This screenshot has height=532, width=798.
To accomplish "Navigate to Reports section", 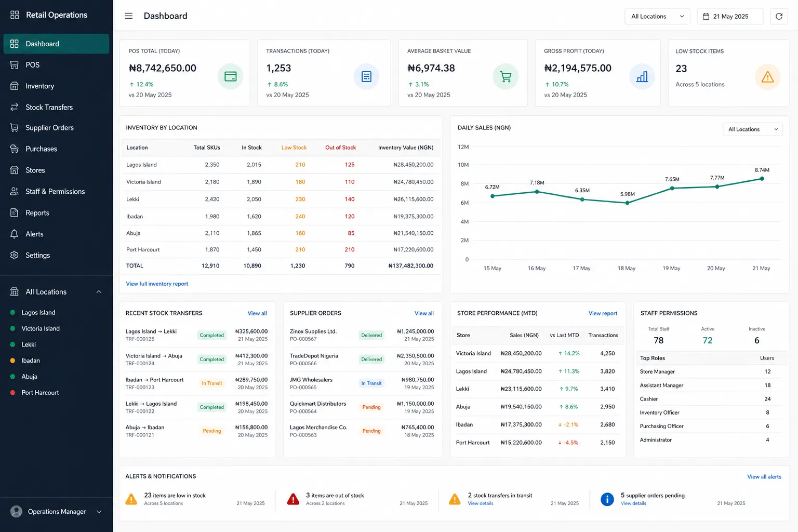I will click(56, 213).
